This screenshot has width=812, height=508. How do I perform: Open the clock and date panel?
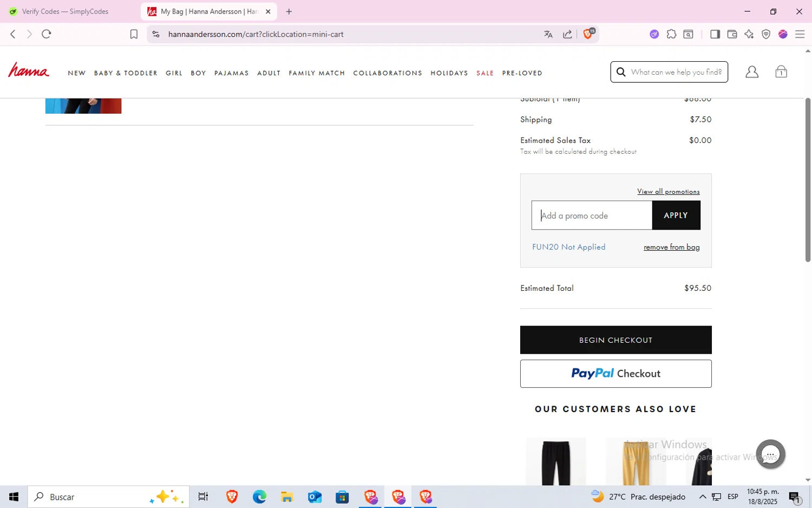(762, 497)
